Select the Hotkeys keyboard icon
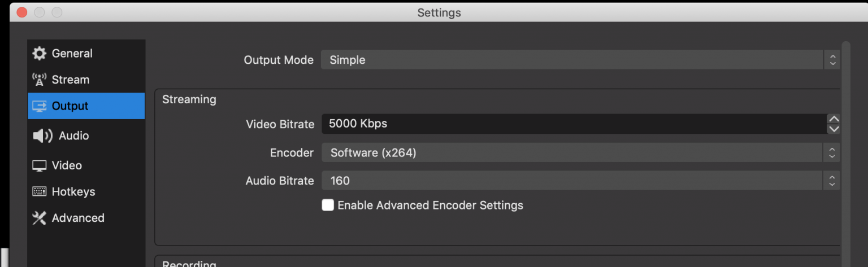The height and width of the screenshot is (267, 868). point(39,191)
